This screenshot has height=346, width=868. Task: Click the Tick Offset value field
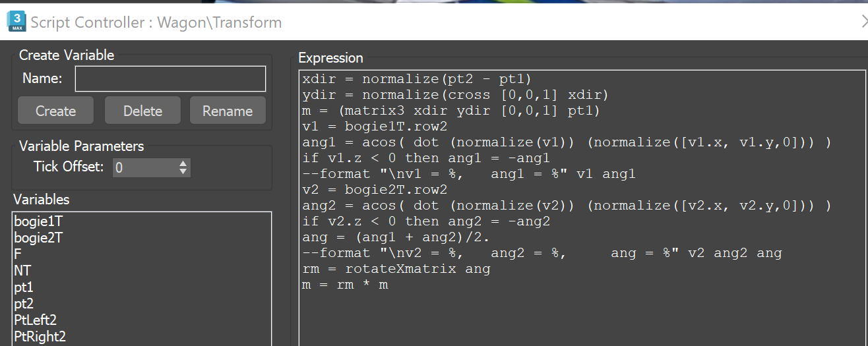pyautogui.click(x=144, y=167)
